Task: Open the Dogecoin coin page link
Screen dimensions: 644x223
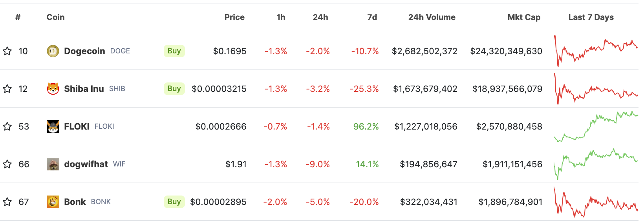Action: pyautogui.click(x=84, y=51)
